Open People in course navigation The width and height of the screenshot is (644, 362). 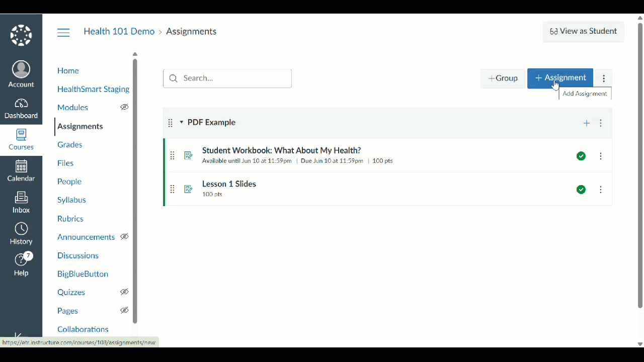pos(69,182)
